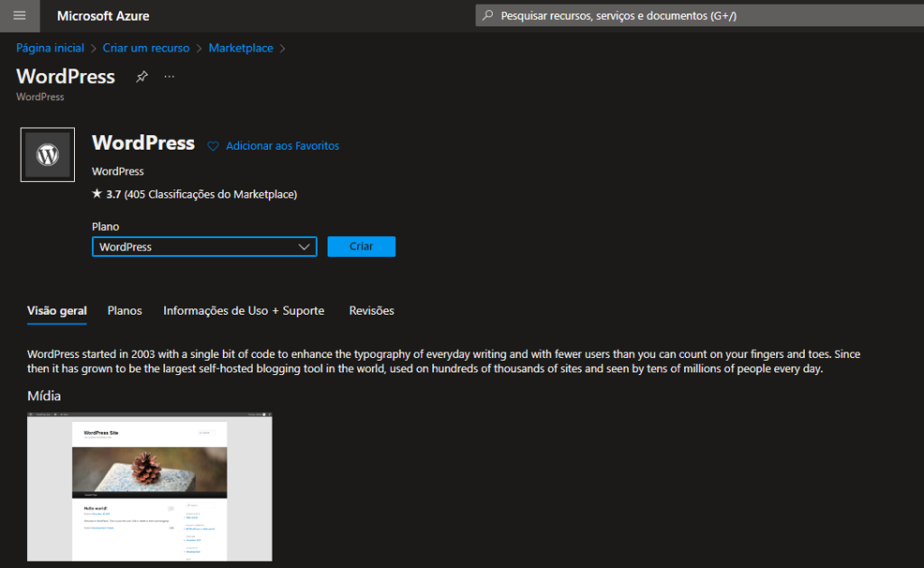Open the Planos tab

(125, 311)
